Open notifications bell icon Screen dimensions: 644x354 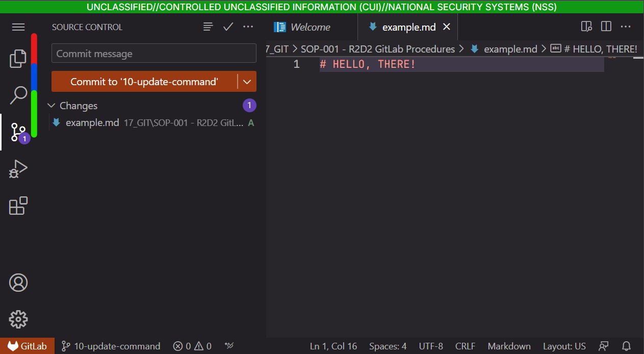pyautogui.click(x=627, y=346)
